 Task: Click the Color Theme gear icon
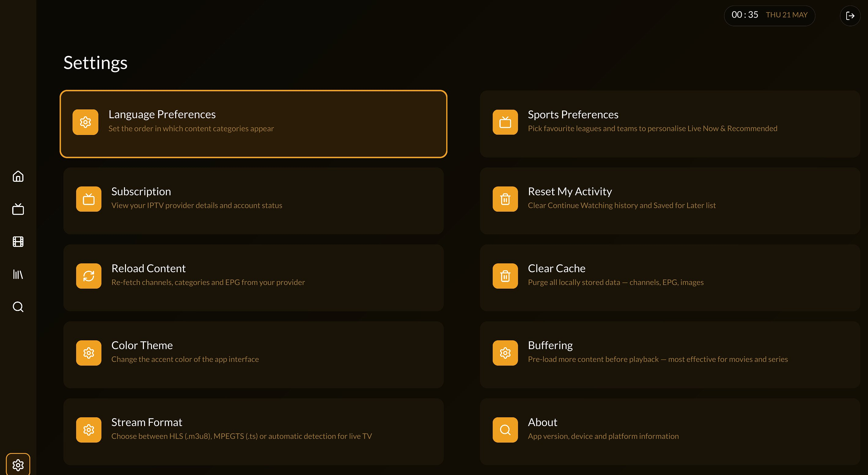click(89, 353)
